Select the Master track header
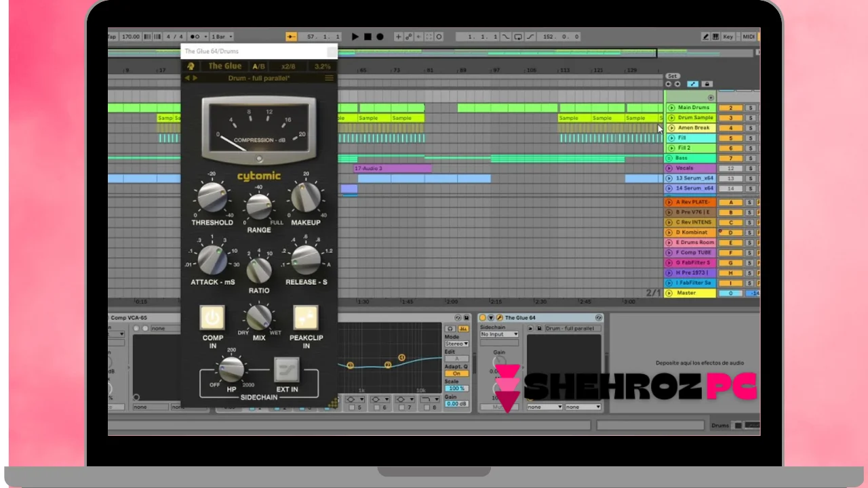Viewport: 868px width, 488px height. click(x=690, y=293)
